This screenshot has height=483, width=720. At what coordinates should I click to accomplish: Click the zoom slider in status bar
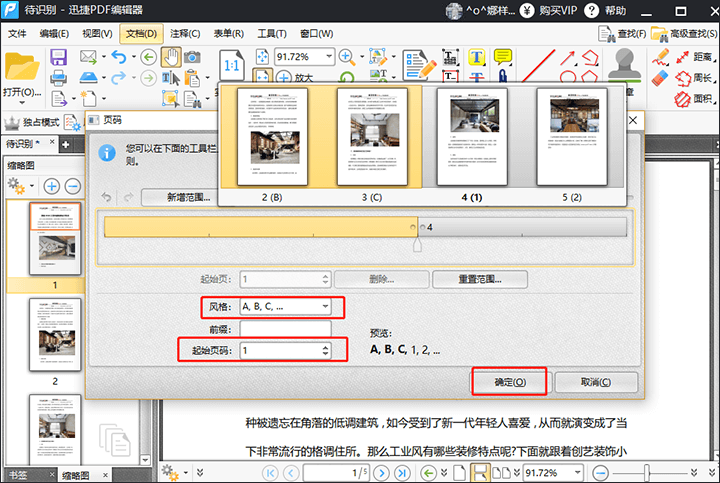646,472
